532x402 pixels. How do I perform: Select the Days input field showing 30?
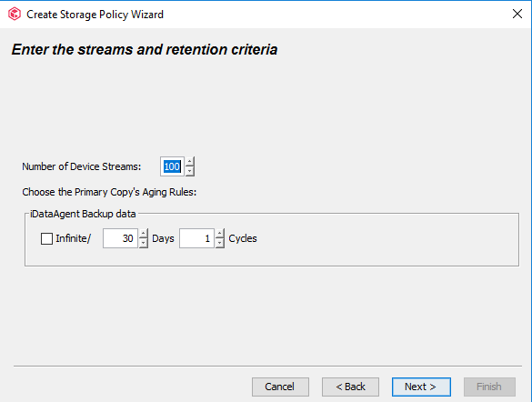coord(120,238)
